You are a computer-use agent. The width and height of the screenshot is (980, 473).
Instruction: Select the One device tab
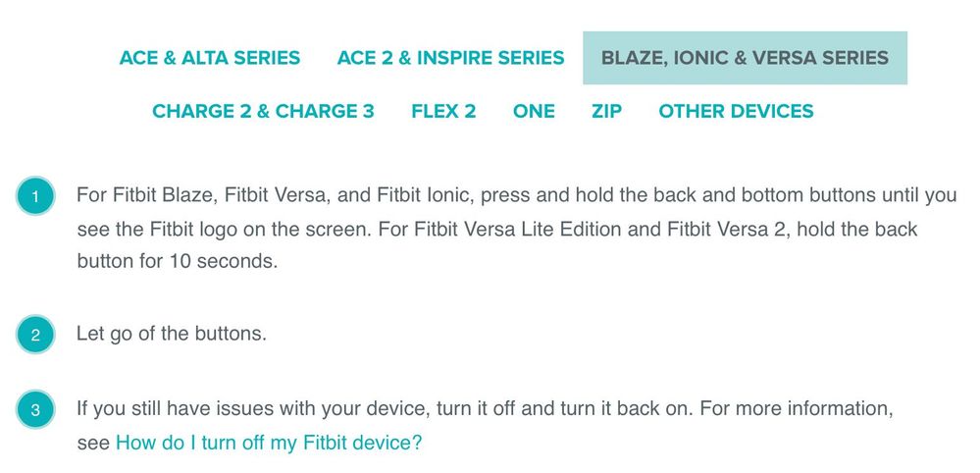534,111
